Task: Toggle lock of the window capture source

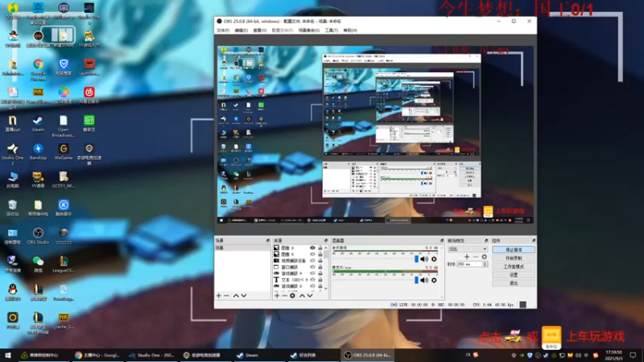Action: coord(320,267)
